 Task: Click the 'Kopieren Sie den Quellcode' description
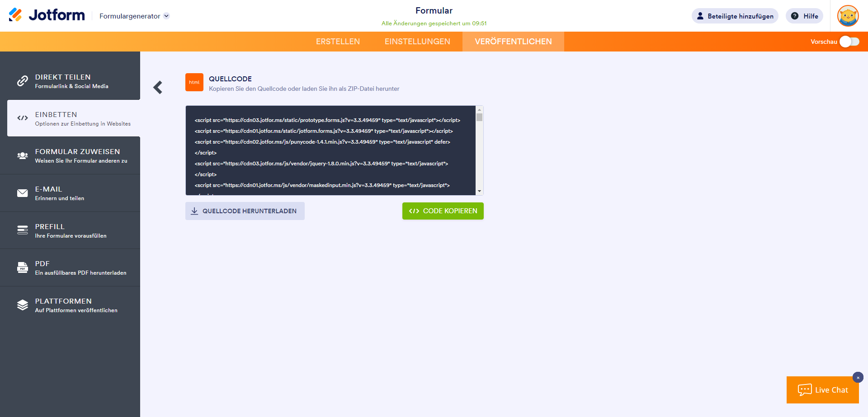click(x=304, y=89)
